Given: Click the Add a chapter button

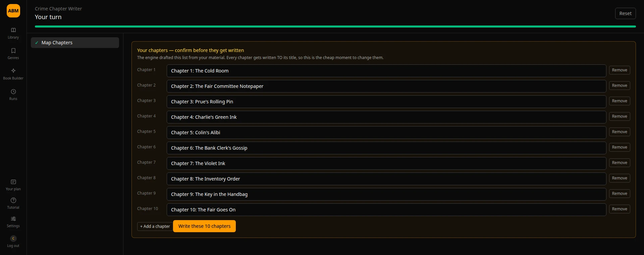Looking at the screenshot, I should point(155,226).
